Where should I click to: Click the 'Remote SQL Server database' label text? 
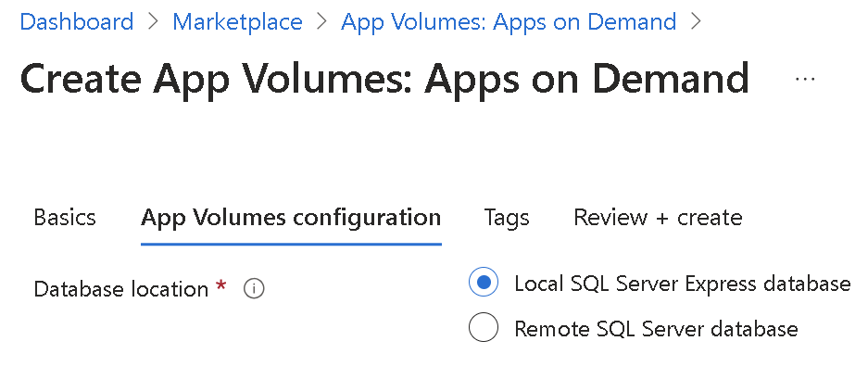click(655, 328)
